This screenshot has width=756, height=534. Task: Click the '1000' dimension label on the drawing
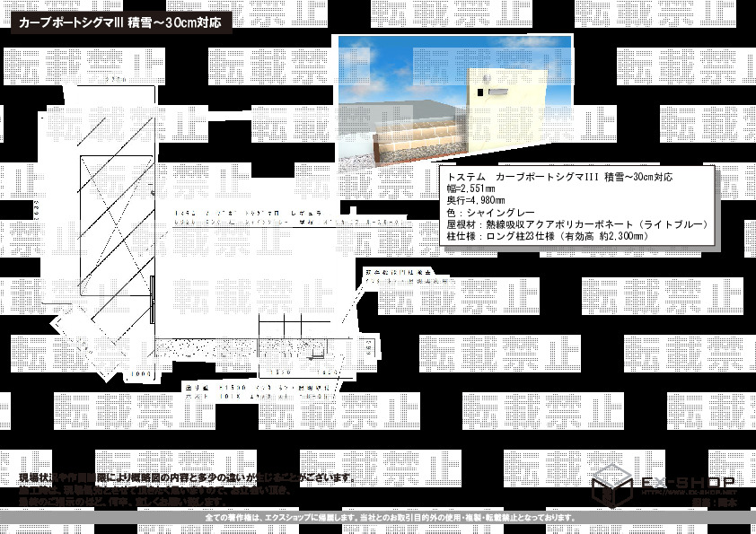tap(141, 374)
